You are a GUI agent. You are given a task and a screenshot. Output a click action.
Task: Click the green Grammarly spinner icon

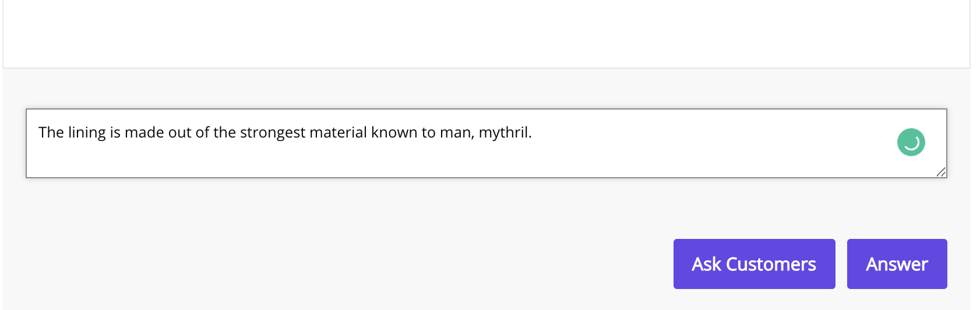[911, 142]
